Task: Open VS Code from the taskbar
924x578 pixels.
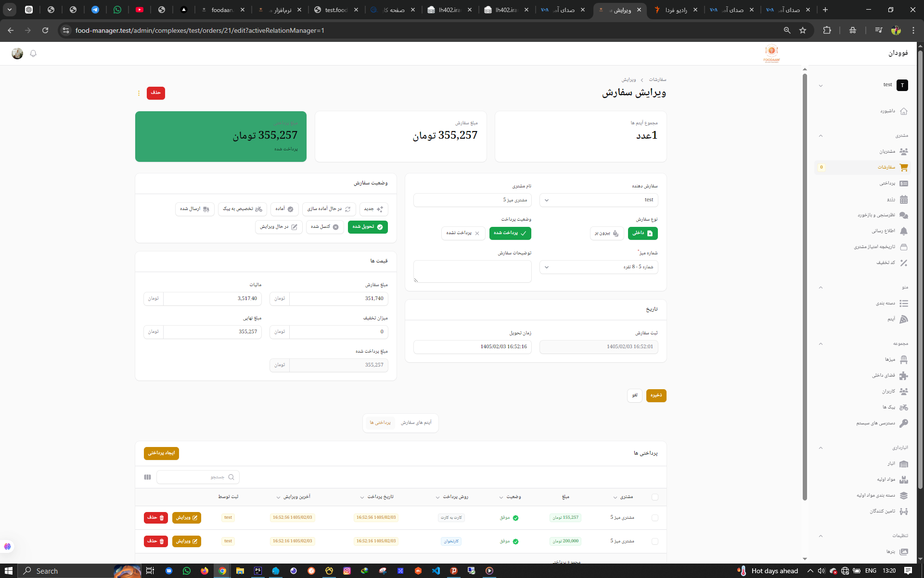Action: click(436, 571)
